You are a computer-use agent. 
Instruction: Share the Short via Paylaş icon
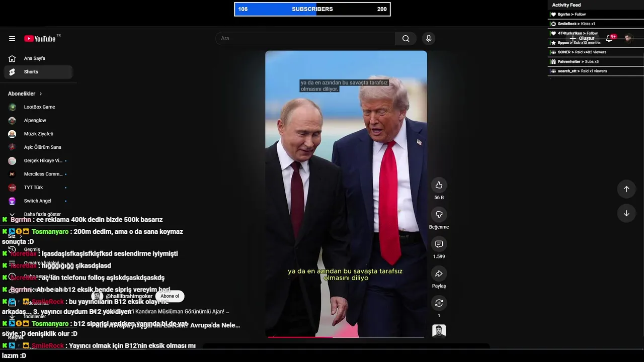[x=439, y=274]
